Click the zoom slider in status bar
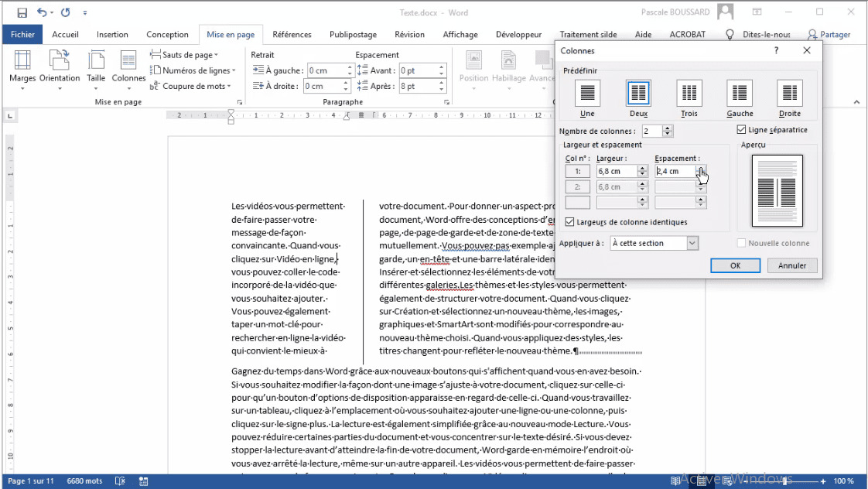 [784, 481]
